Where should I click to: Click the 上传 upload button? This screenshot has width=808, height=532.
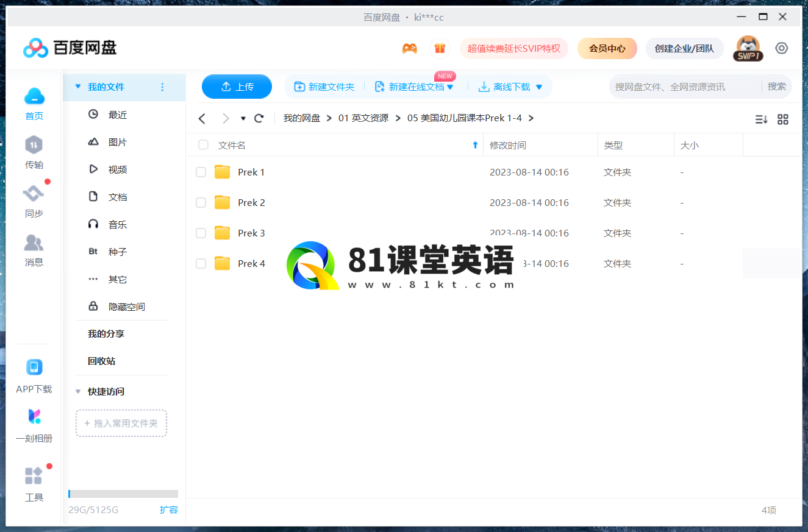coord(237,87)
